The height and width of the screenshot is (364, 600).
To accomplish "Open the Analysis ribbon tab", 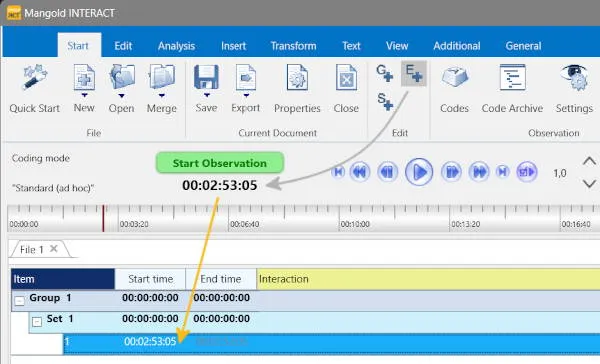I will point(176,46).
